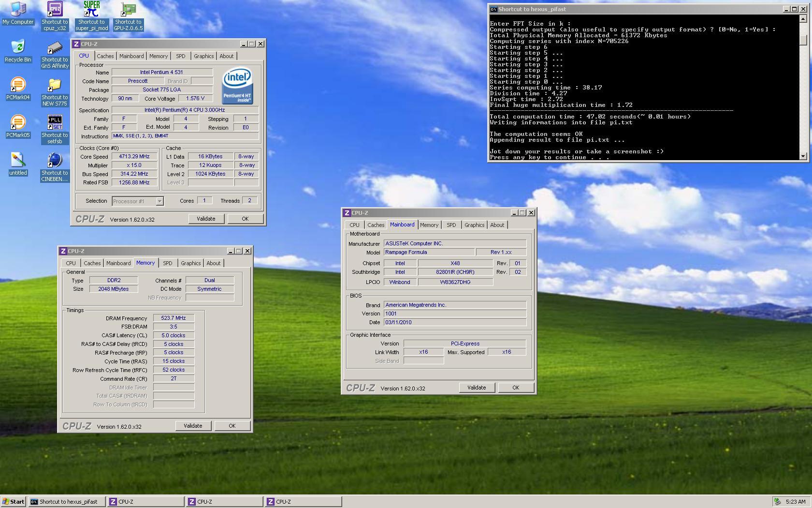
Task: Open Caches tab in the Mainboard CPU-Z window
Action: [x=376, y=225]
